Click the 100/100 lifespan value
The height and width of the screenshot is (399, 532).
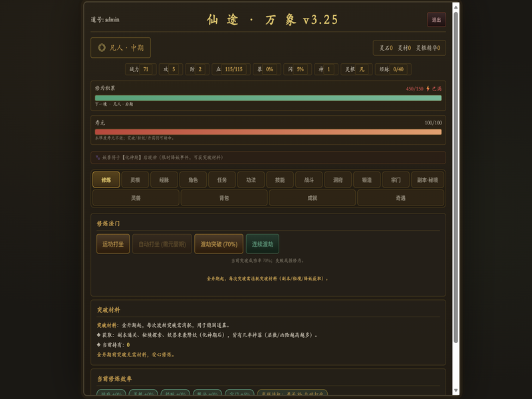[434, 123]
